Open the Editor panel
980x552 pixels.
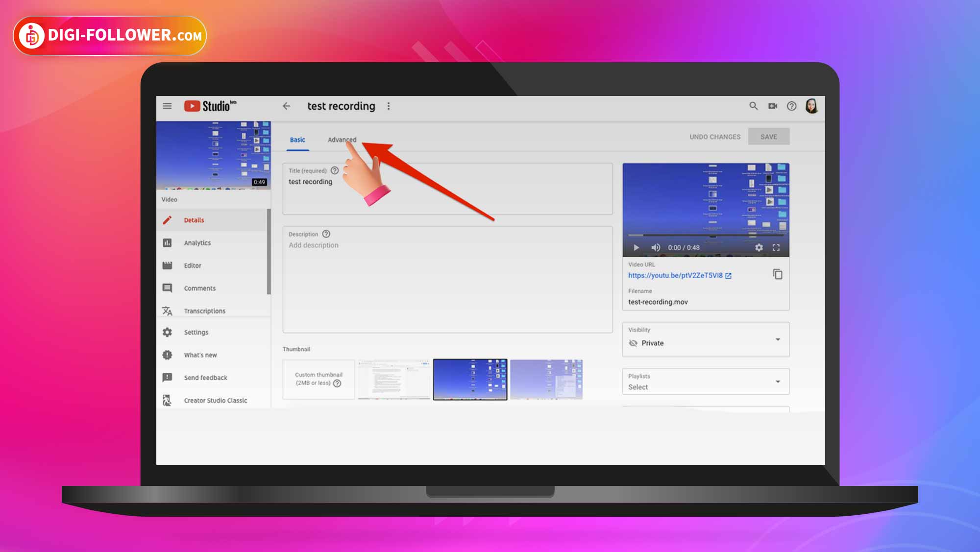tap(192, 265)
